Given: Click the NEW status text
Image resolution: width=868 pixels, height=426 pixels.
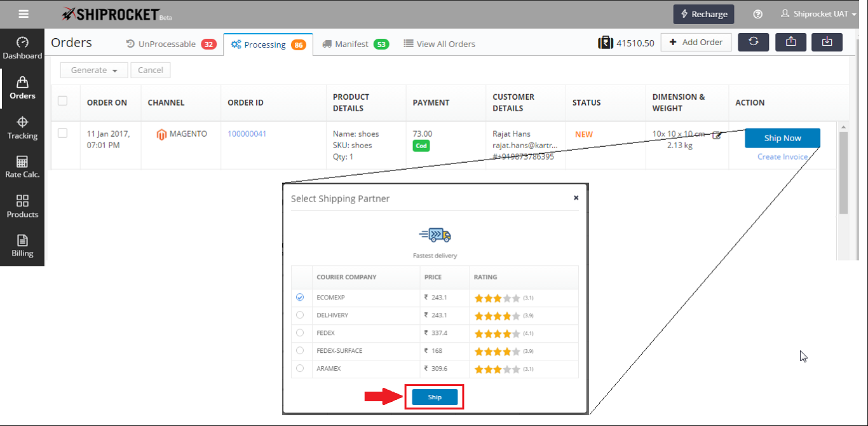Looking at the screenshot, I should 584,134.
